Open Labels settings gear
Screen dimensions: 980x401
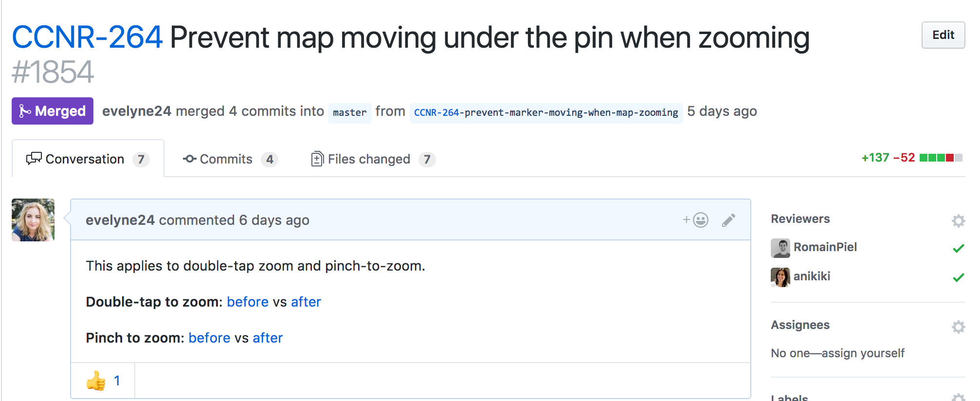tap(958, 397)
